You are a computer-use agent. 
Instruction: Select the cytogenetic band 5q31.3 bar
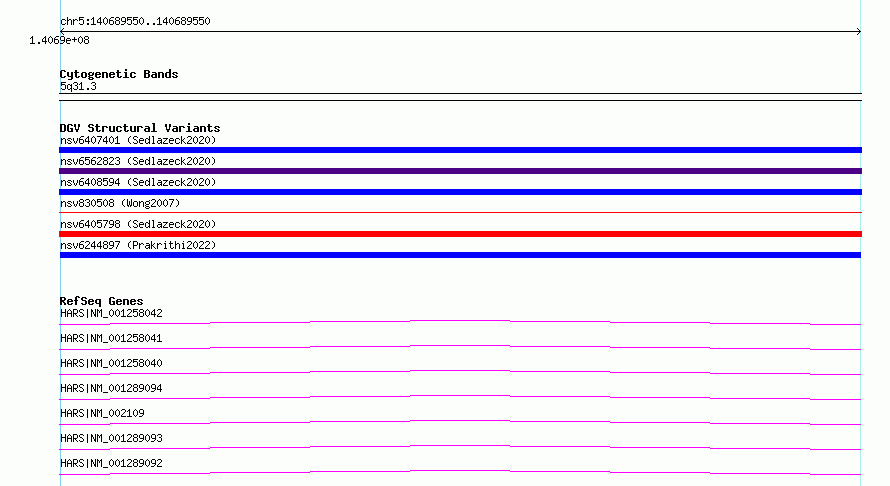(460, 97)
